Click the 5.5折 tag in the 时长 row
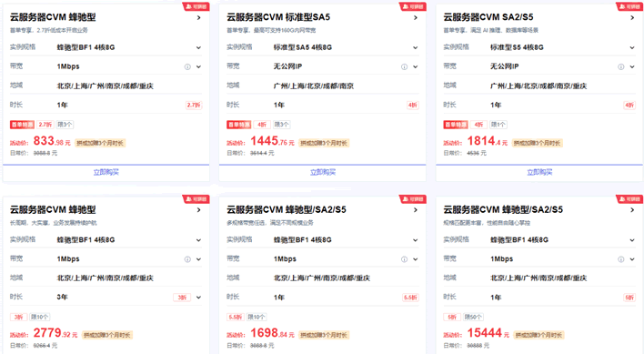The image size is (644, 354). click(410, 298)
